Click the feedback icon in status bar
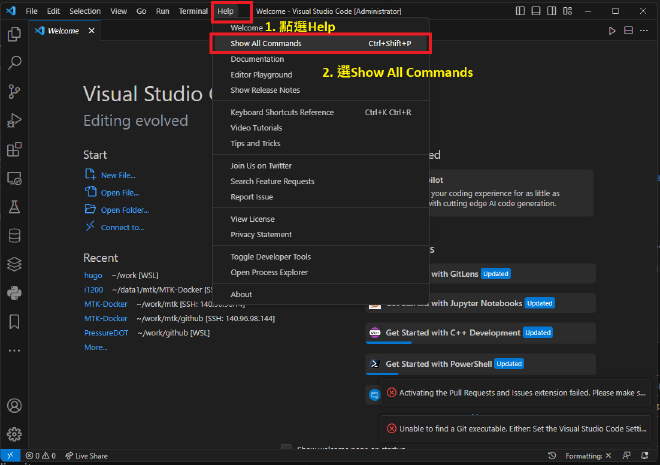This screenshot has height=465, width=660. [627, 456]
